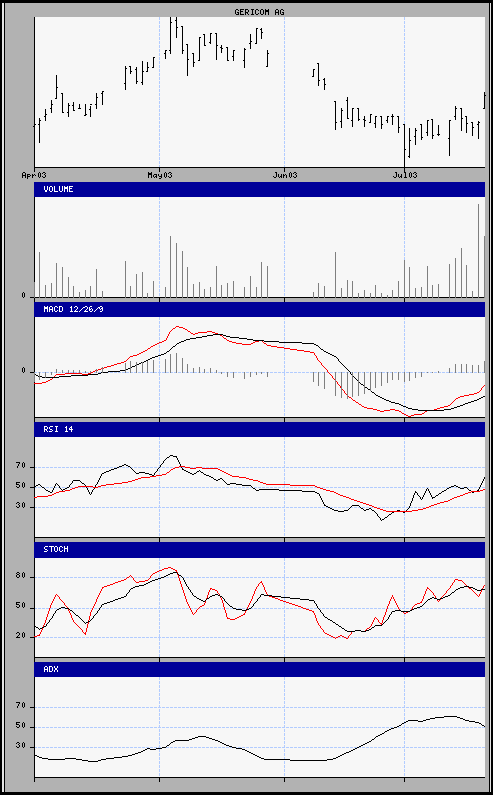493x795 pixels.
Task: Click the Jul03 date axis label
Action: click(405, 175)
